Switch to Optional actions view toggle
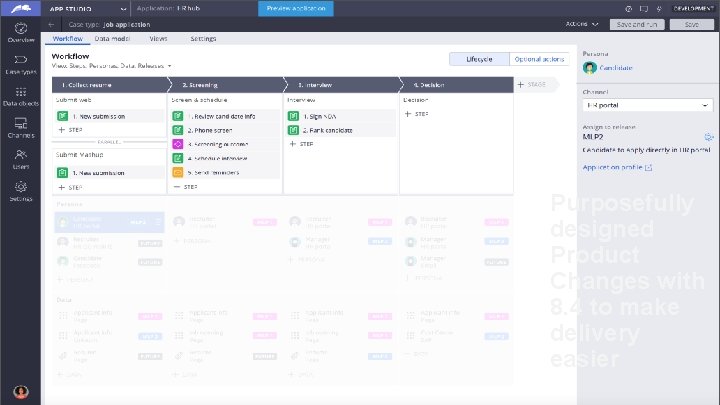Viewport: 720px width, 405px height. tap(539, 59)
